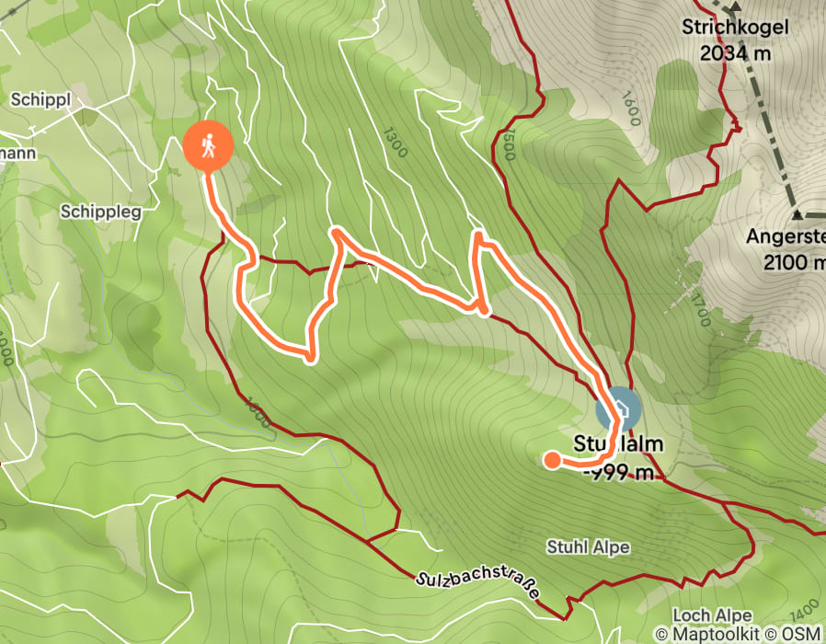
Task: Click the Loch Alpe label
Action: point(712,615)
